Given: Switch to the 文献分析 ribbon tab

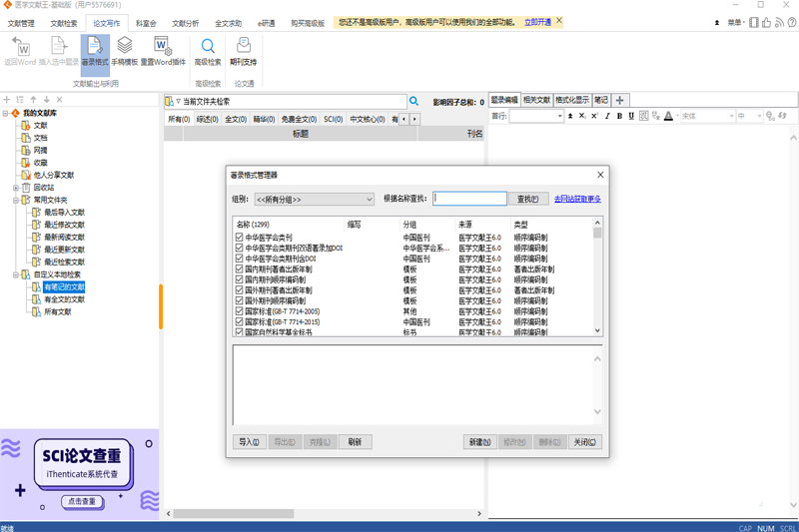Looking at the screenshot, I should coord(186,22).
